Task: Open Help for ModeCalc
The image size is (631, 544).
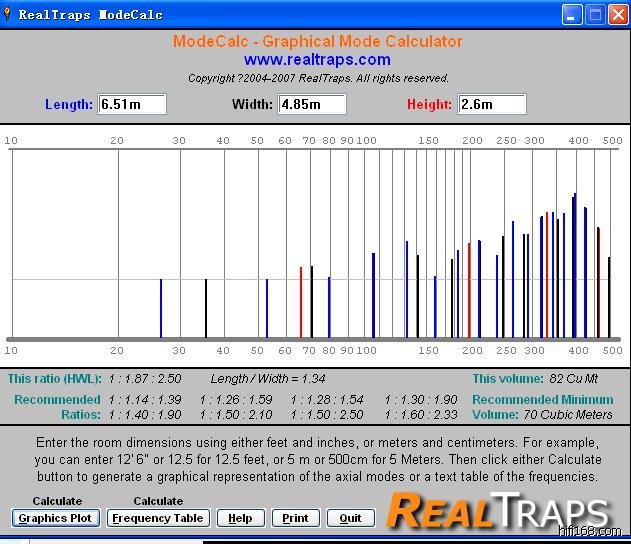Action: tap(240, 518)
